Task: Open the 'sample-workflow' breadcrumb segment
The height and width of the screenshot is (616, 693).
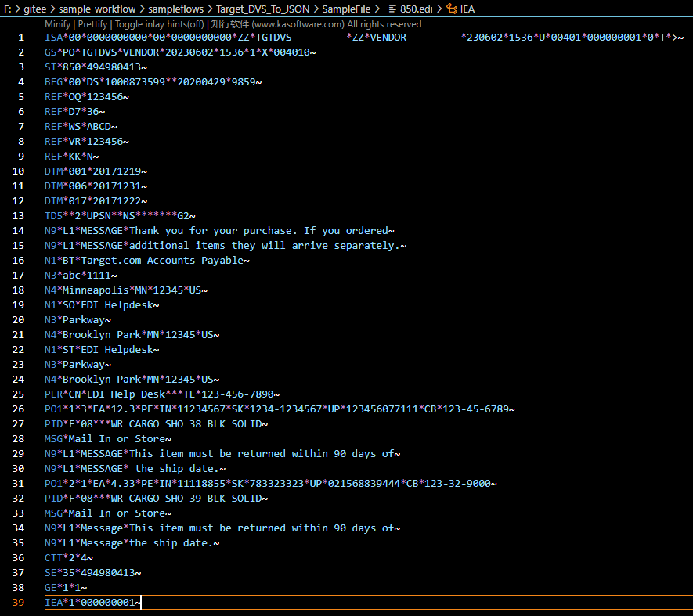Action: pos(97,9)
